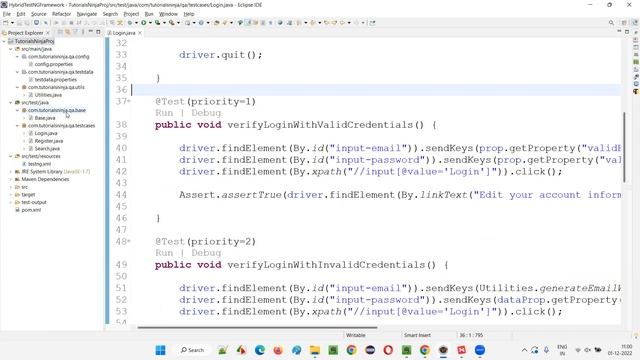The height and width of the screenshot is (360, 640).
Task: Select Register.java in Project Explorer
Action: click(x=49, y=141)
